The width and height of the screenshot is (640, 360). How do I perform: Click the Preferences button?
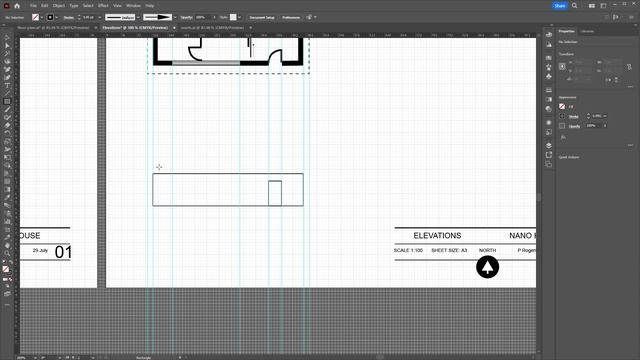click(x=291, y=18)
